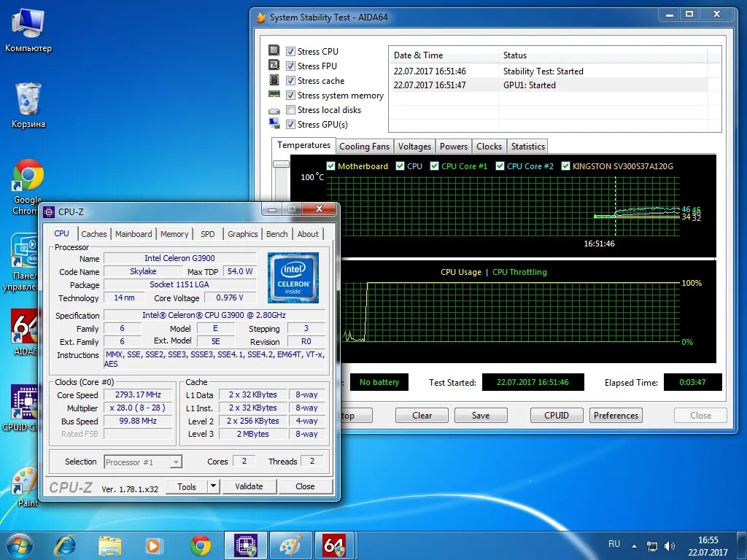Screen dimensions: 747x560
Task: Click the Save button in AIDA64
Action: point(481,415)
